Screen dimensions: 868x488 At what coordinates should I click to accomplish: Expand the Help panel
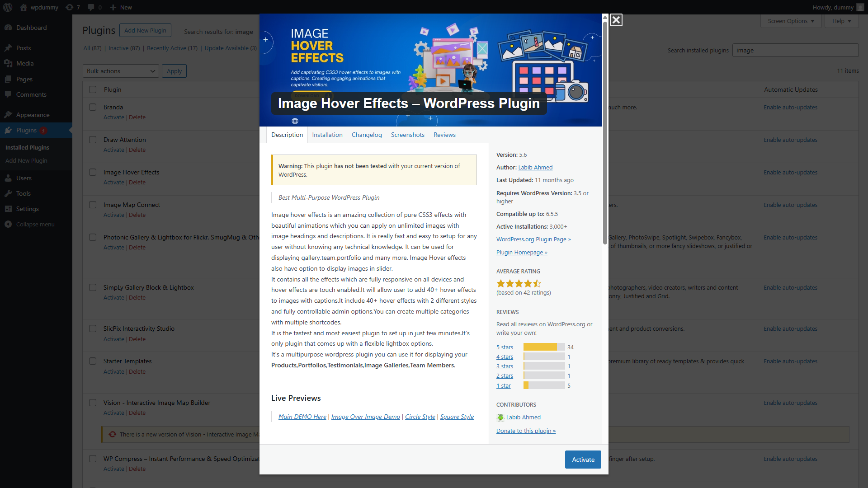tap(842, 21)
